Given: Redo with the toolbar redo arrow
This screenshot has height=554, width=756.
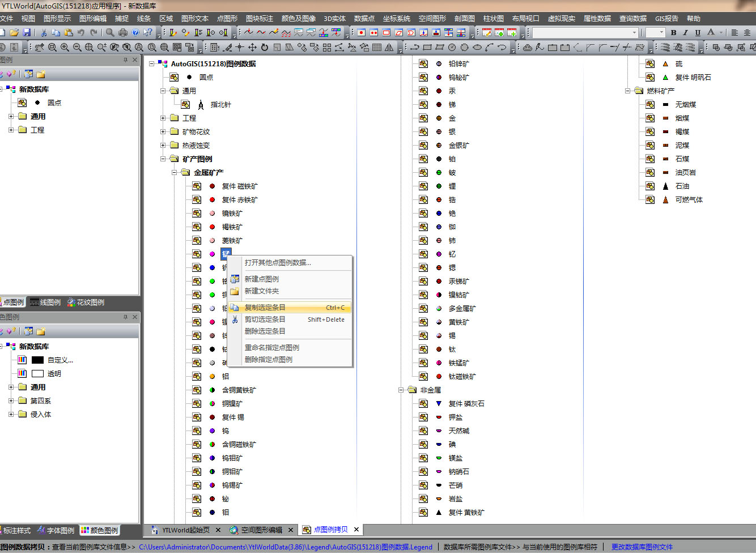Looking at the screenshot, I should click(94, 32).
